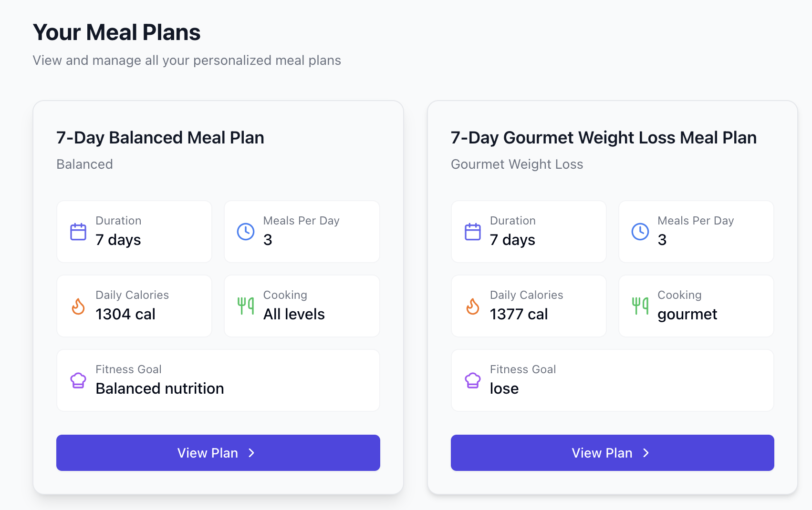Click the green utensils Cooking icon on Gourmet plan
Screen dimensions: 812x510
click(x=640, y=306)
